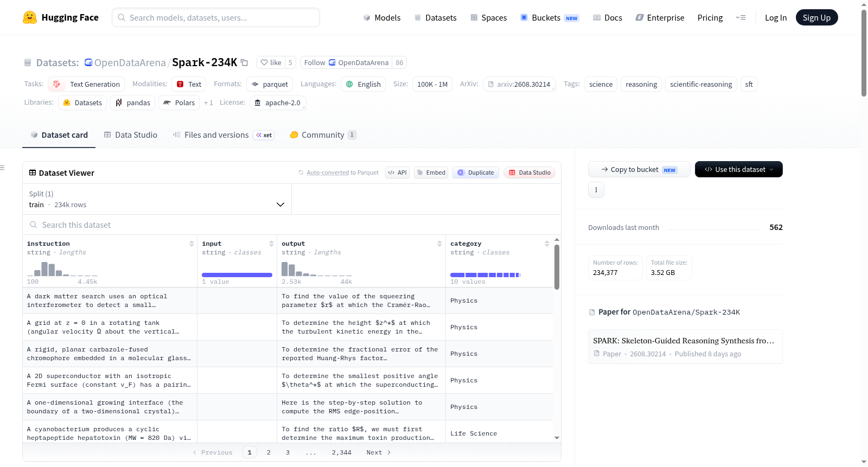Viewport: 868px width, 467px height.
Task: Click the page vertical scrollbar
Action: pyautogui.click(x=864, y=53)
